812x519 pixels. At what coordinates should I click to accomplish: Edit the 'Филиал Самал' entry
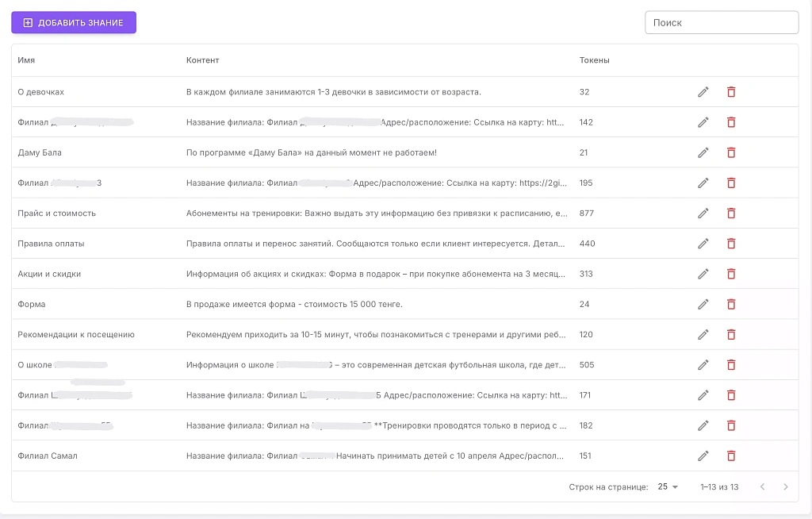click(703, 456)
